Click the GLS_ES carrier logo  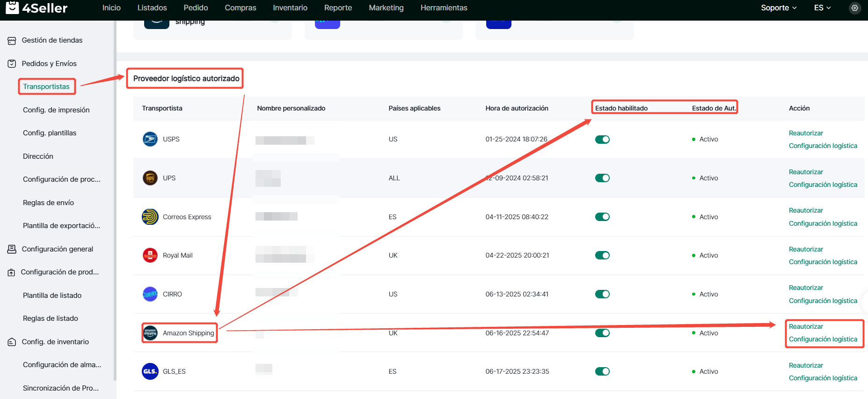150,371
